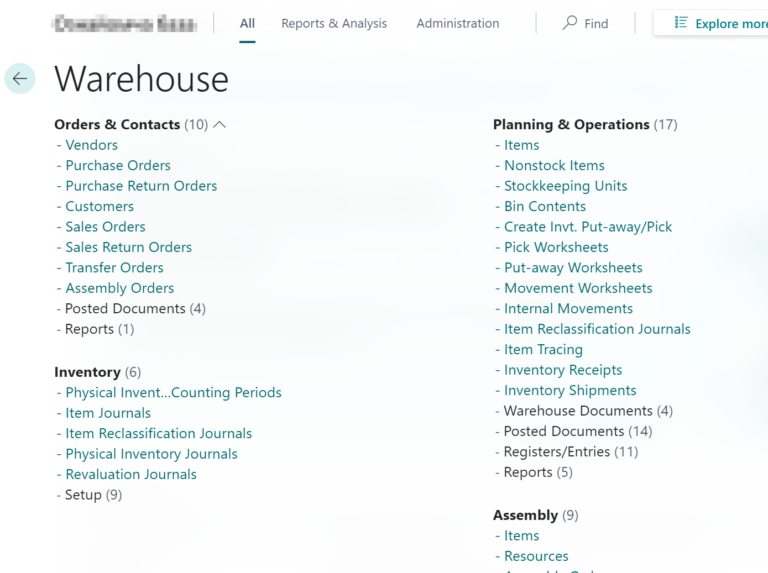Image resolution: width=768 pixels, height=573 pixels.
Task: Open Bin Contents page
Action: pyautogui.click(x=545, y=206)
